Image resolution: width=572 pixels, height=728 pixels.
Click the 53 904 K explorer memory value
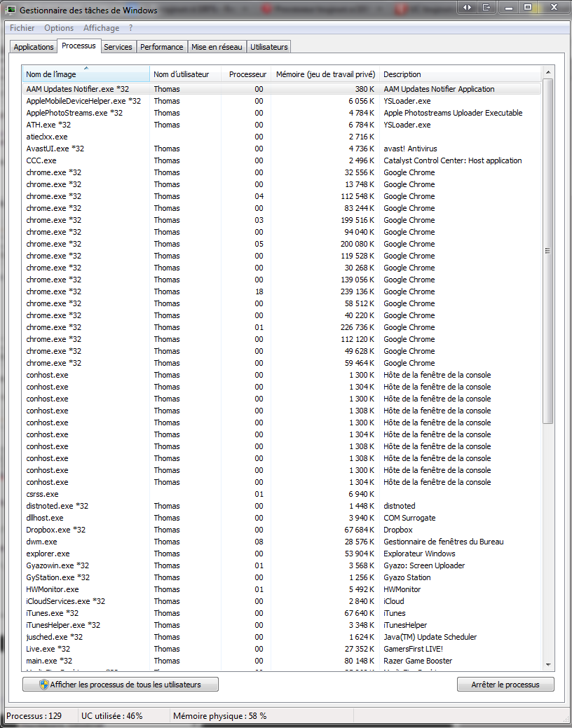click(x=359, y=554)
